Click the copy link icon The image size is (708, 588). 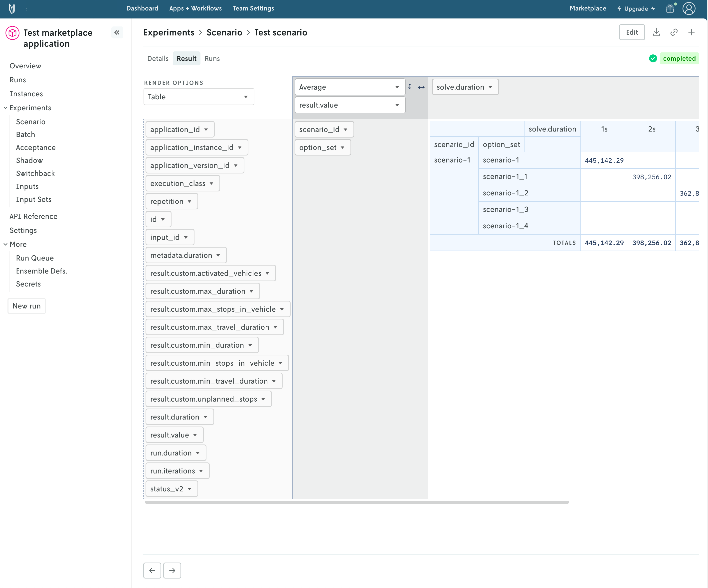[674, 32]
